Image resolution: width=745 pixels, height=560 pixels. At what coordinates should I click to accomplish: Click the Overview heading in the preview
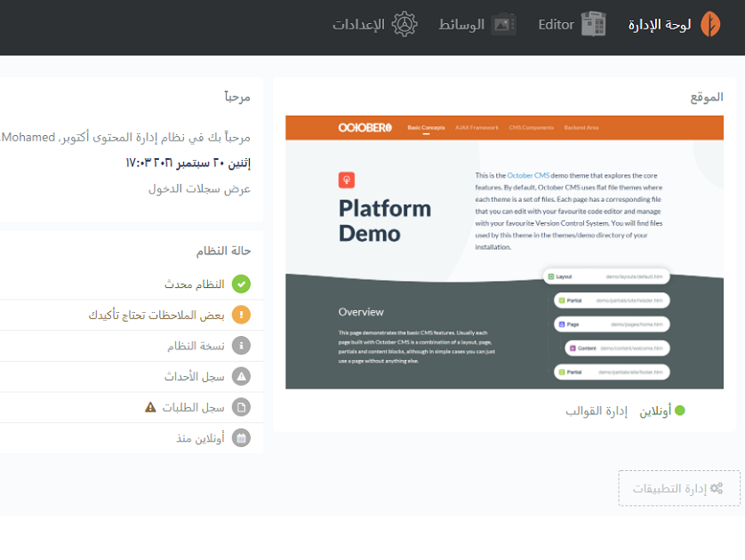tap(361, 312)
